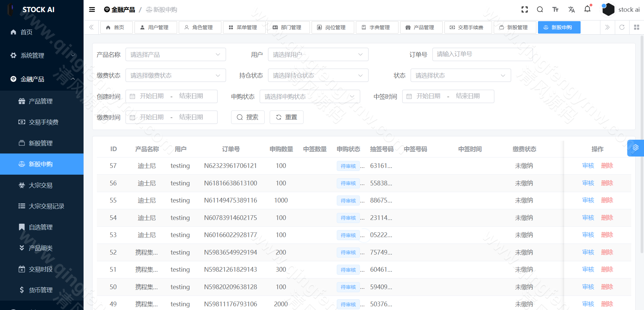Click the refresh icon beside the tab bar
The width and height of the screenshot is (644, 310).
[x=622, y=27]
